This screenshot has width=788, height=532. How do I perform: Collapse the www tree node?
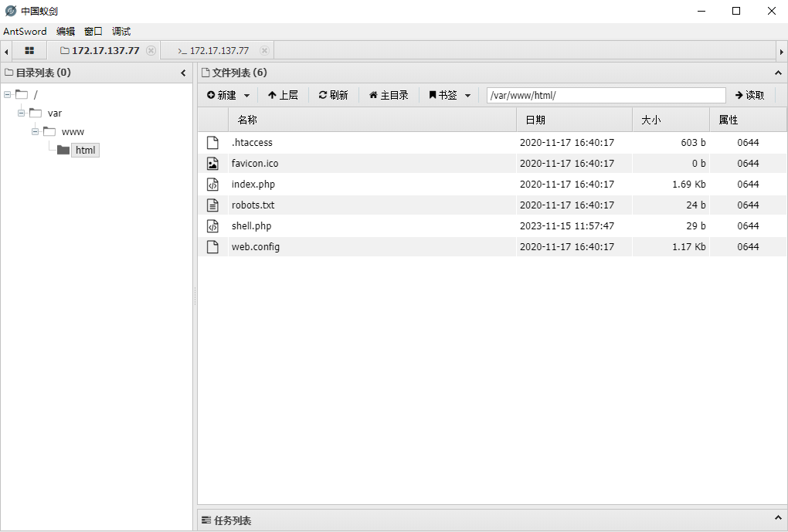(36, 131)
